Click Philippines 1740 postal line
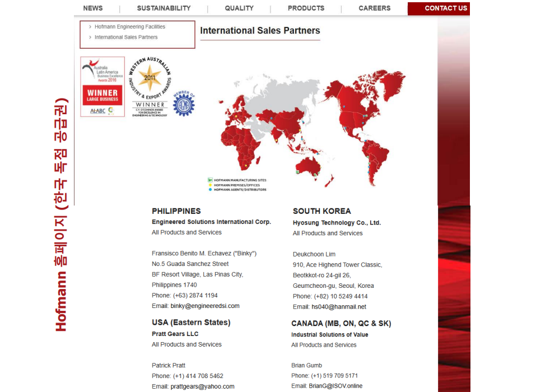 point(174,285)
